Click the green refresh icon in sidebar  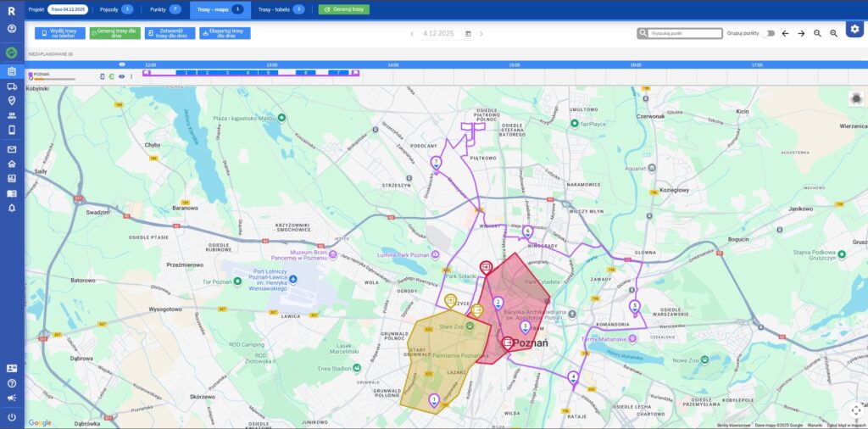tap(12, 52)
